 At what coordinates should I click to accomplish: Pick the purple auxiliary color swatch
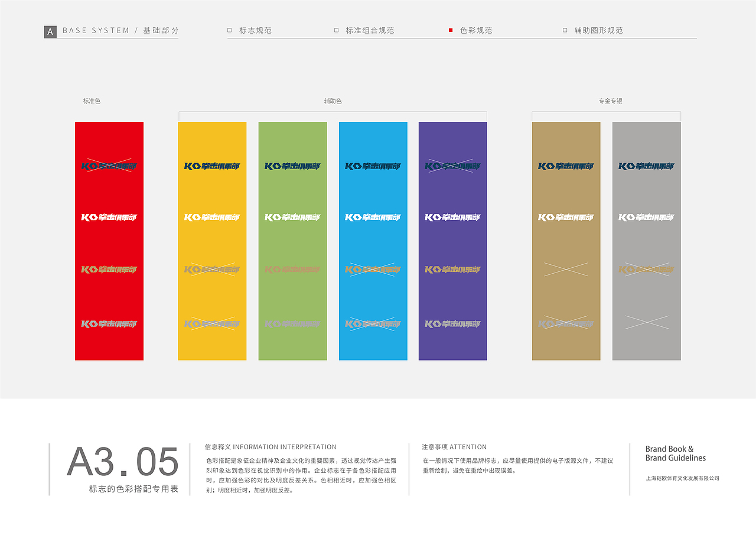point(452,241)
